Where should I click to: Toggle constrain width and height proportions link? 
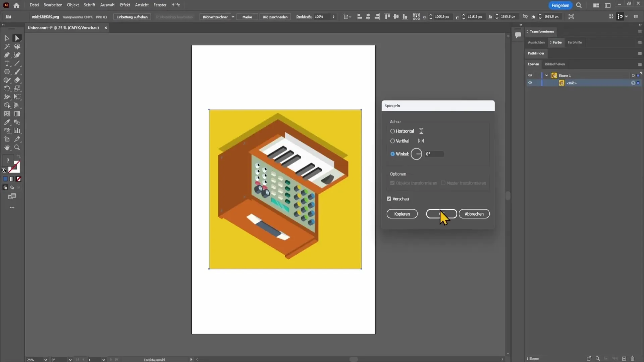(x=525, y=16)
